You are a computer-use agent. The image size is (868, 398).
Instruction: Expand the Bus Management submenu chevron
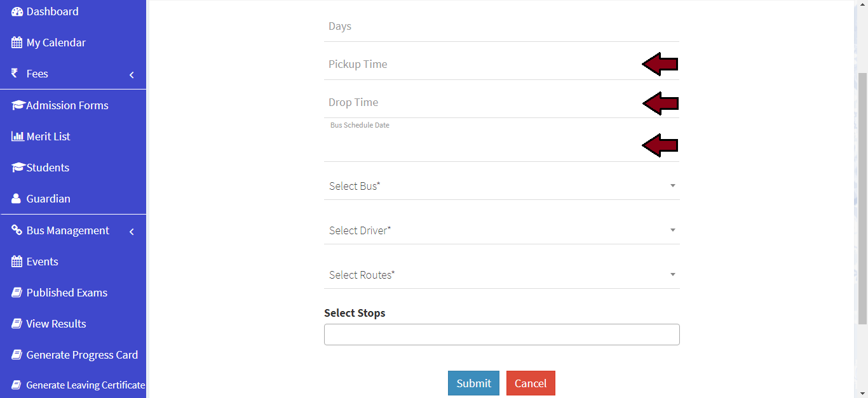pyautogui.click(x=132, y=232)
